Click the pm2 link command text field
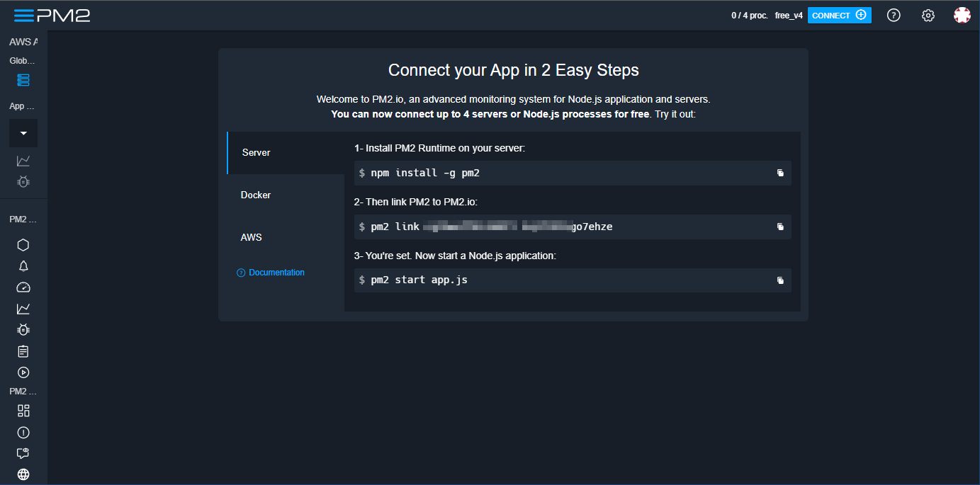The width and height of the screenshot is (980, 485). tap(573, 227)
